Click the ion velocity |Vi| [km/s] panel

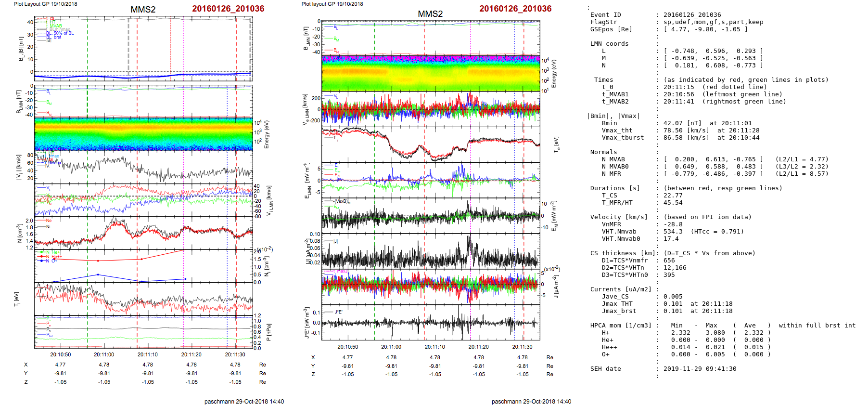click(x=143, y=167)
